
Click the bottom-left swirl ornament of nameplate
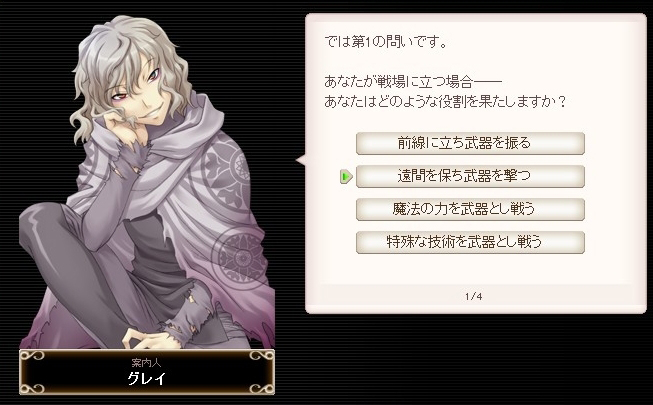click(32, 388)
